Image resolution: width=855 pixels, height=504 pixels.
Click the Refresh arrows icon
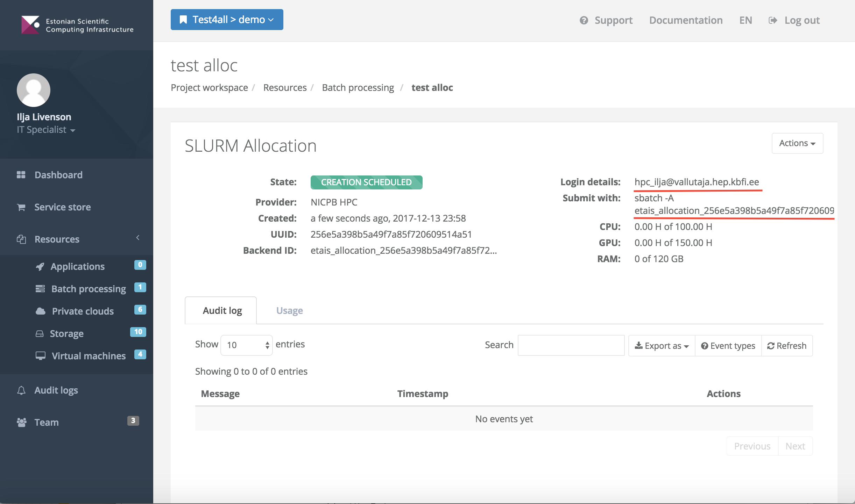point(771,346)
